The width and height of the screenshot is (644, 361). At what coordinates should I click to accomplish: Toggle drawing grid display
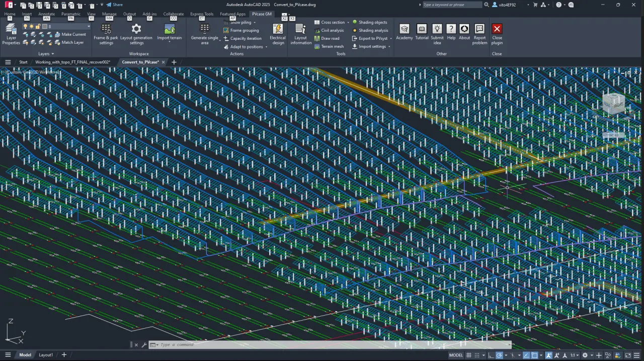(x=469, y=355)
